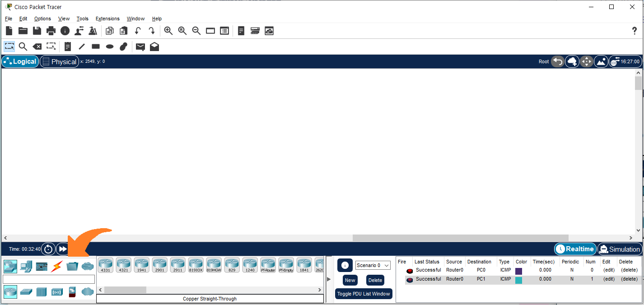Switch to Simulation mode
The height and width of the screenshot is (305, 644).
619,249
